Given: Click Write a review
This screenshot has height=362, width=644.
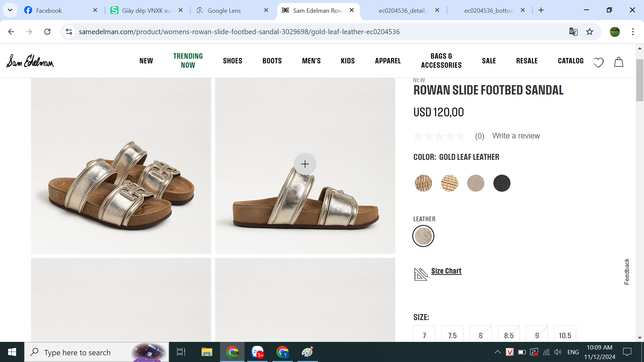Looking at the screenshot, I should click(516, 136).
